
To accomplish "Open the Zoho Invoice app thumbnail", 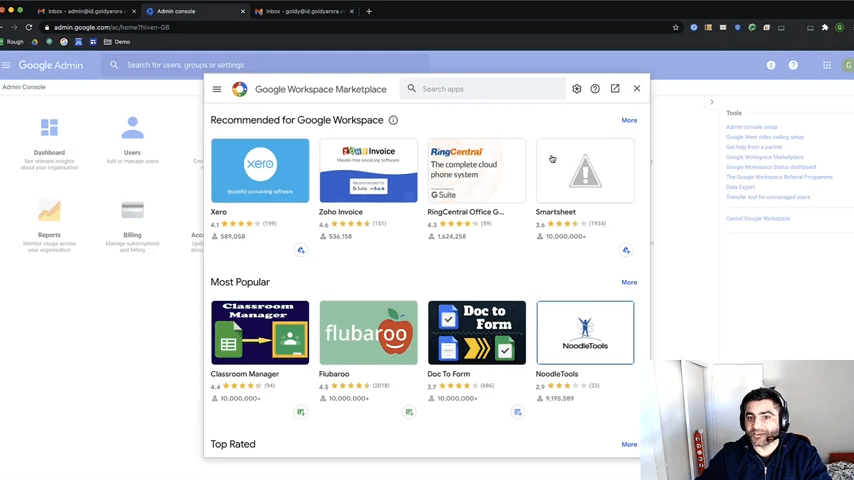I will pos(368,171).
